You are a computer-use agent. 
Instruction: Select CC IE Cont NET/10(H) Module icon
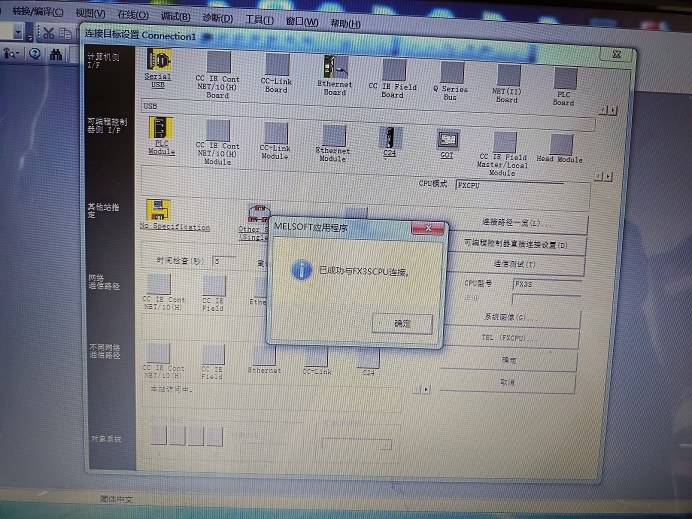218,130
